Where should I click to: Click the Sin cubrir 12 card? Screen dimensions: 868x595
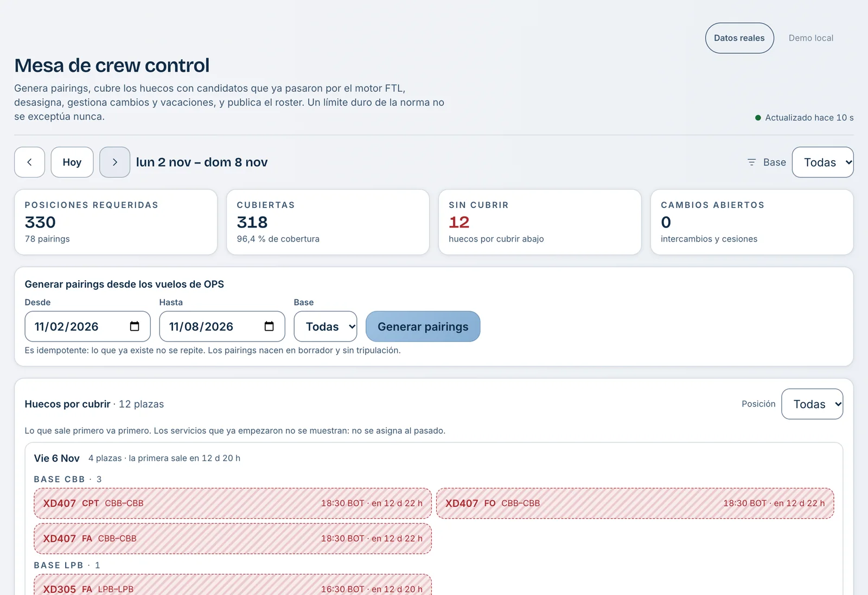coord(540,222)
